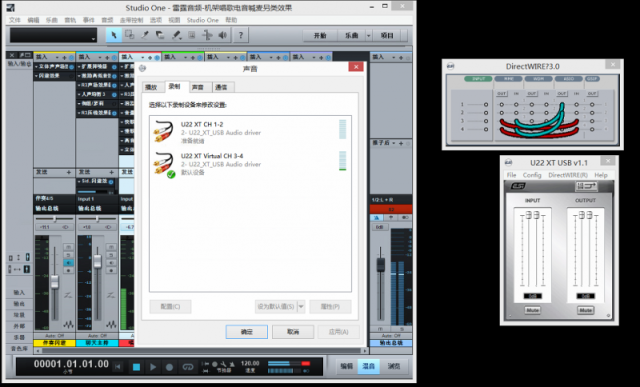Toggle Record arm on the 伴奏回放 channel
Viewport: 640px width, 387px height.
(x=68, y=271)
